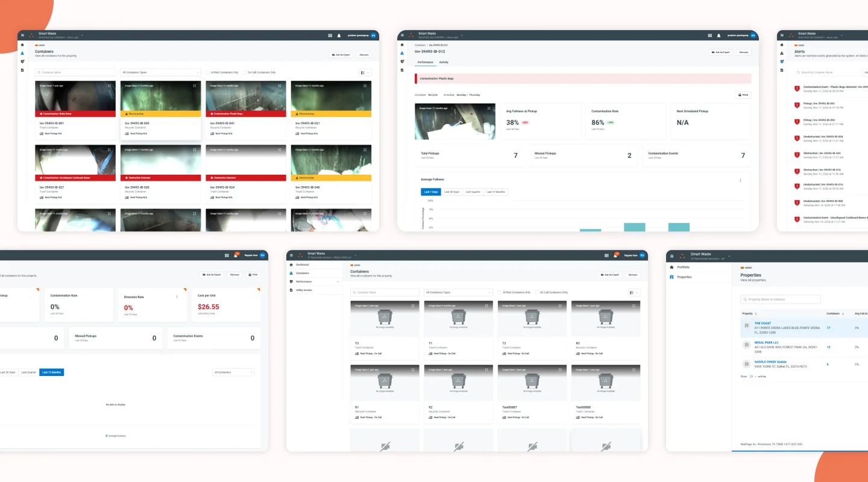Select the Last 30 Days range next to the highlighted Last 7 Days
This screenshot has width=868, height=482.
point(451,192)
